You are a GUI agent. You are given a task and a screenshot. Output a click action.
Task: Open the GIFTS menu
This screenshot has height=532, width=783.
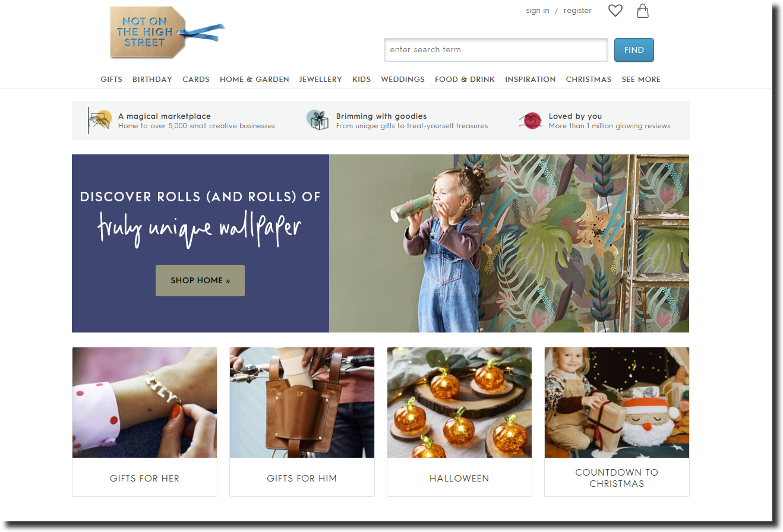[111, 80]
